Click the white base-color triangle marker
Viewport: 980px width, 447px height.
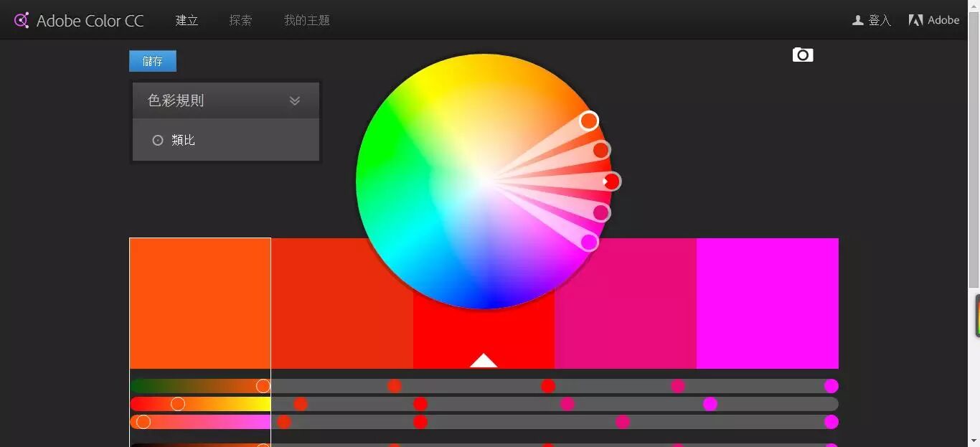pos(484,360)
